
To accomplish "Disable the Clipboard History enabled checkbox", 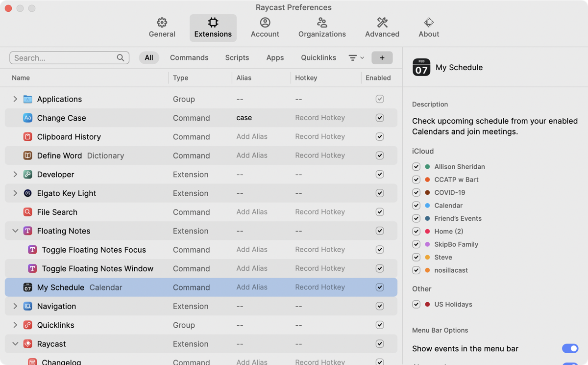I will pos(379,137).
